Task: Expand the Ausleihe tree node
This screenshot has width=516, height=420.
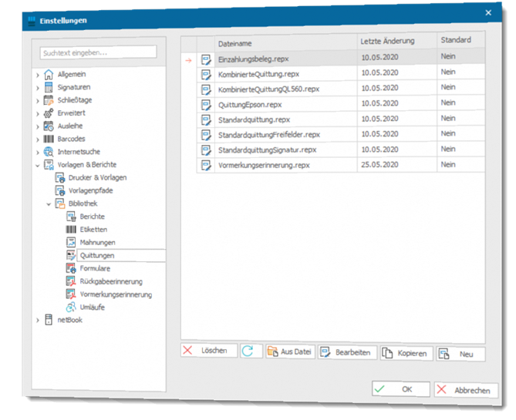Action: pos(37,127)
